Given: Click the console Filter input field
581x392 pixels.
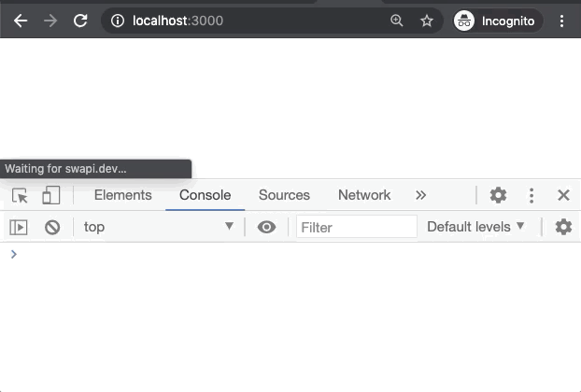Looking at the screenshot, I should pos(356,227).
